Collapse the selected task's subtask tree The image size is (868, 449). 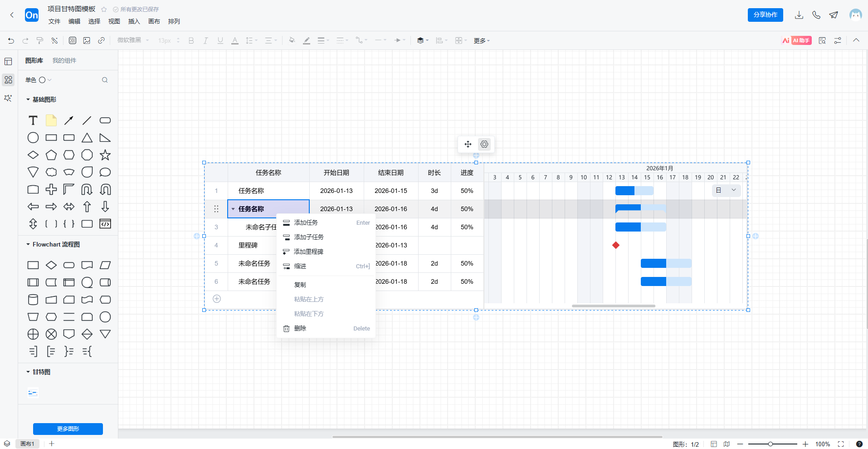point(233,209)
